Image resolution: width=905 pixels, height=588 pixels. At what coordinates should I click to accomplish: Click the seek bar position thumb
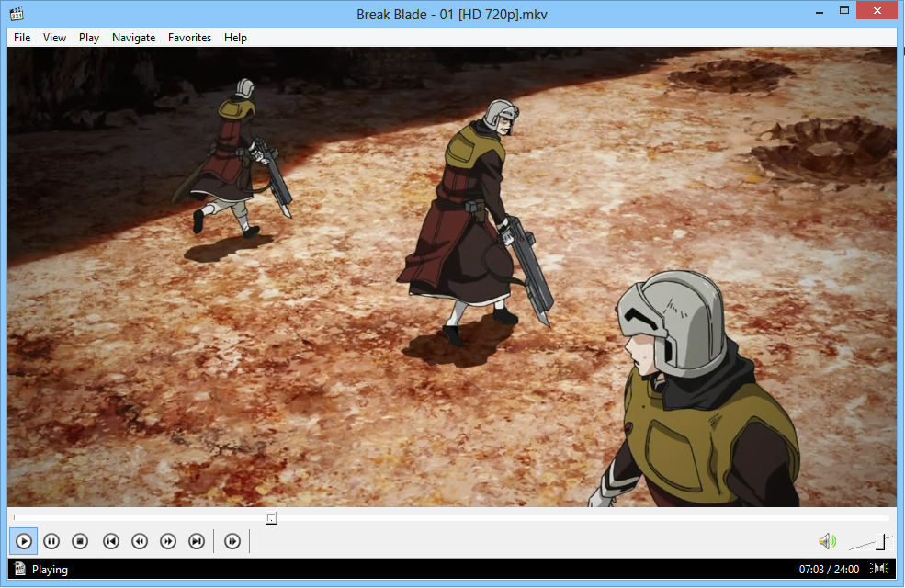(271, 517)
